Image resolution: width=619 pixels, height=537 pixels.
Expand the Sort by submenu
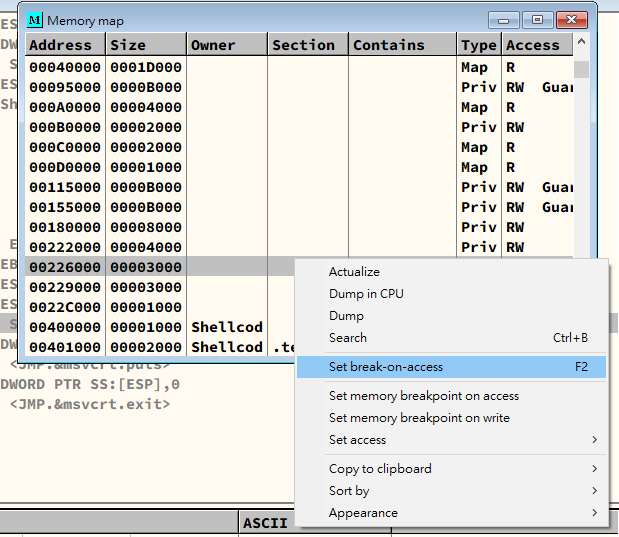[x=349, y=491]
